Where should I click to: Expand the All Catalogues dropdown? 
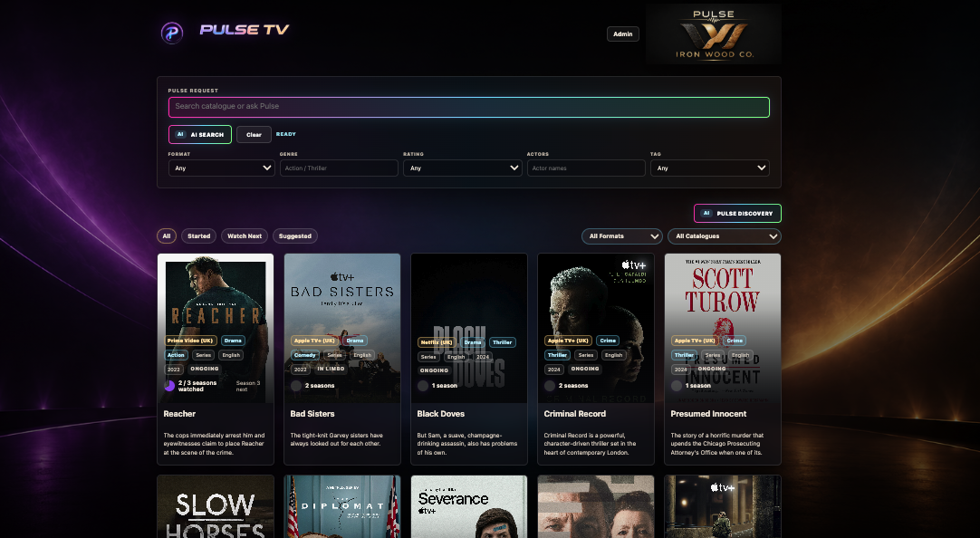725,236
